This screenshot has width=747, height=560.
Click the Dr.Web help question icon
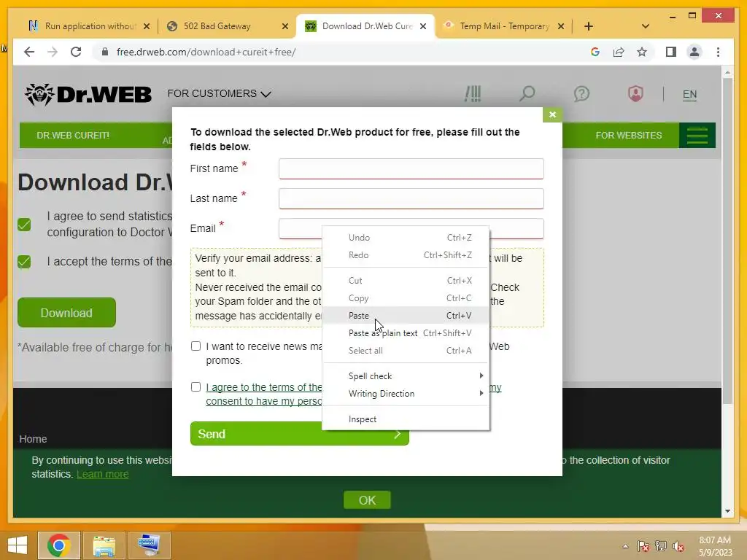click(x=581, y=94)
